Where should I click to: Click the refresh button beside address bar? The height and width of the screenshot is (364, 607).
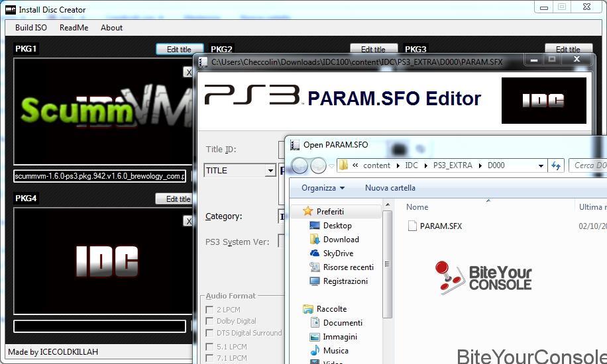[x=556, y=165]
